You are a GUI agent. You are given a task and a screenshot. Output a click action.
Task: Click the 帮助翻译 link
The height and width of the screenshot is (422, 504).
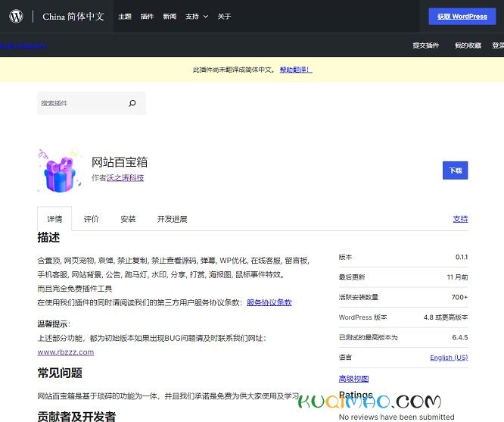tap(296, 70)
